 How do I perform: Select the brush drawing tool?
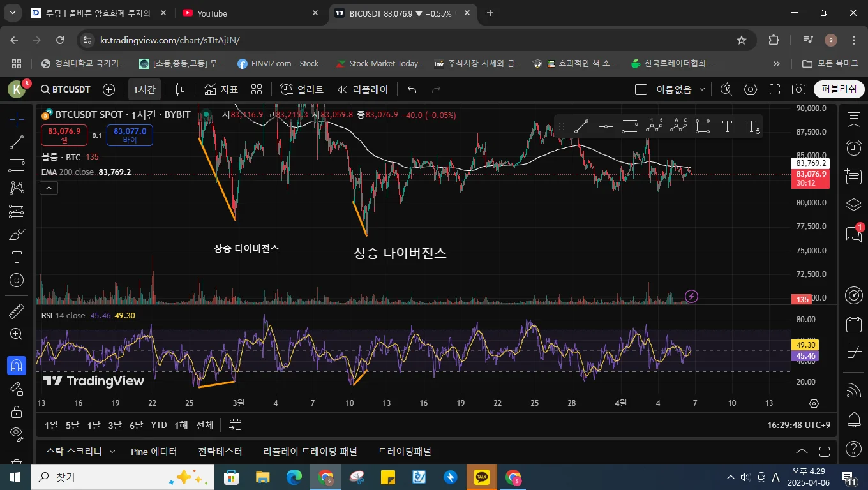coord(17,234)
